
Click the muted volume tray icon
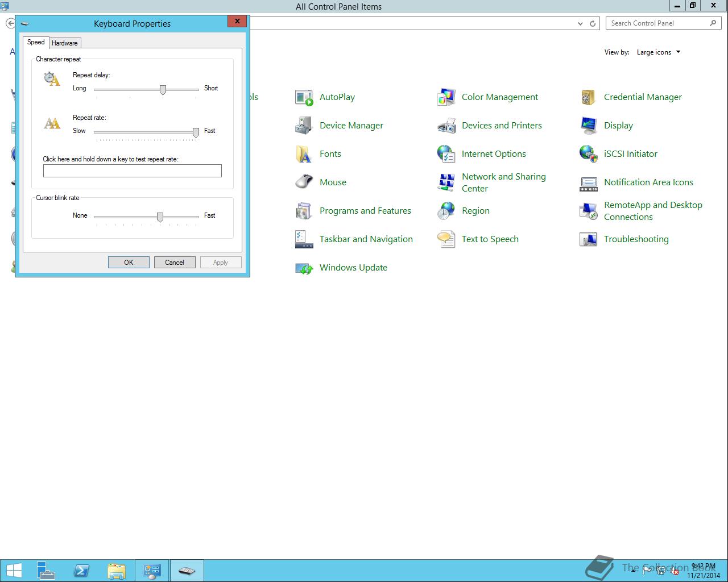coord(673,570)
